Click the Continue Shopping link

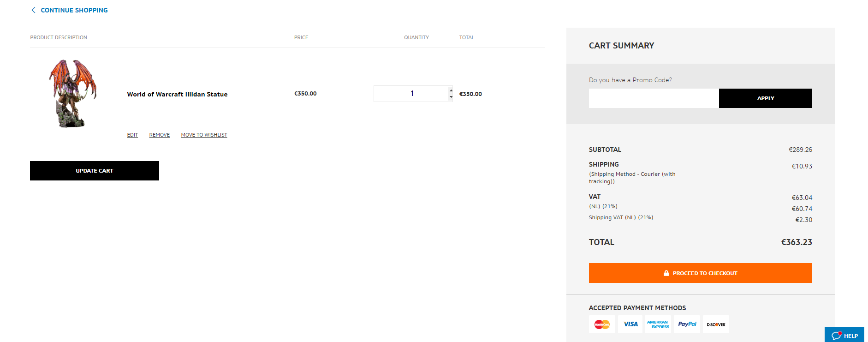pyautogui.click(x=74, y=10)
